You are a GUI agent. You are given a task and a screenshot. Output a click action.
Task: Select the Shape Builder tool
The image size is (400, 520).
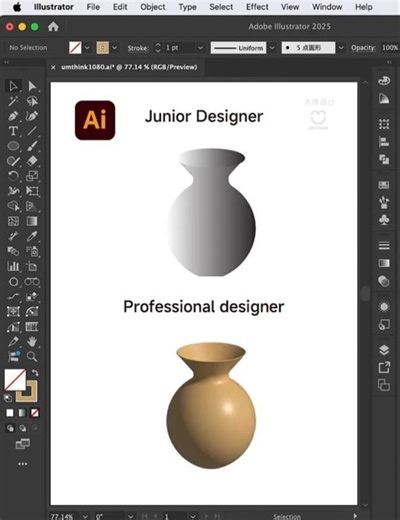(x=13, y=206)
